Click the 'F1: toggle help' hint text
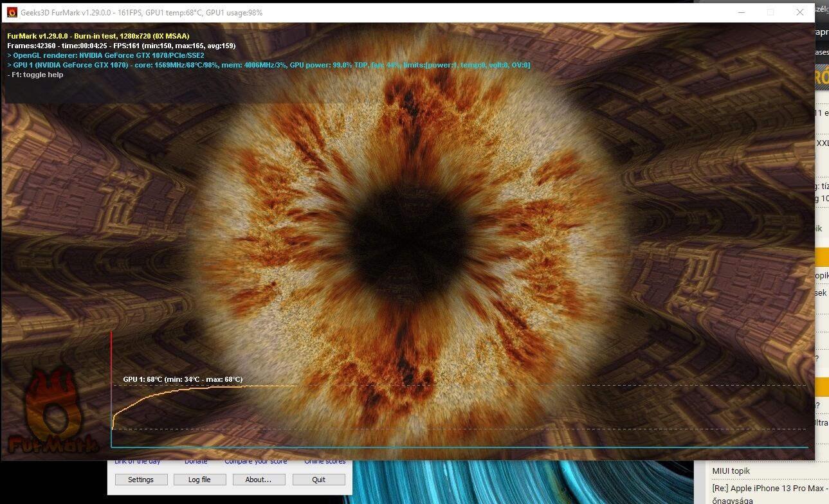Viewport: 829px width, 504px height. coord(35,75)
